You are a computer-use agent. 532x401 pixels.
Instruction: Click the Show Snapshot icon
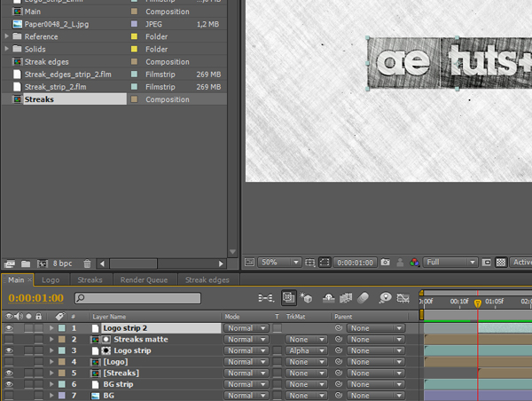coord(401,262)
